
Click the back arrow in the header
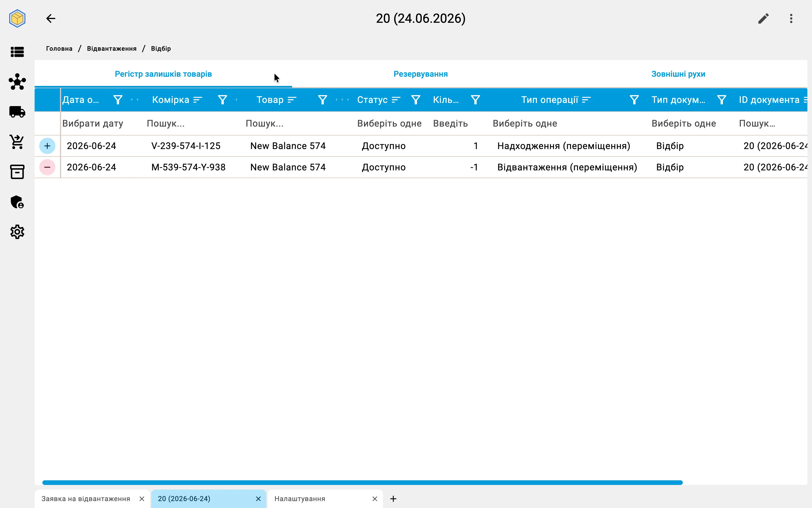point(51,18)
